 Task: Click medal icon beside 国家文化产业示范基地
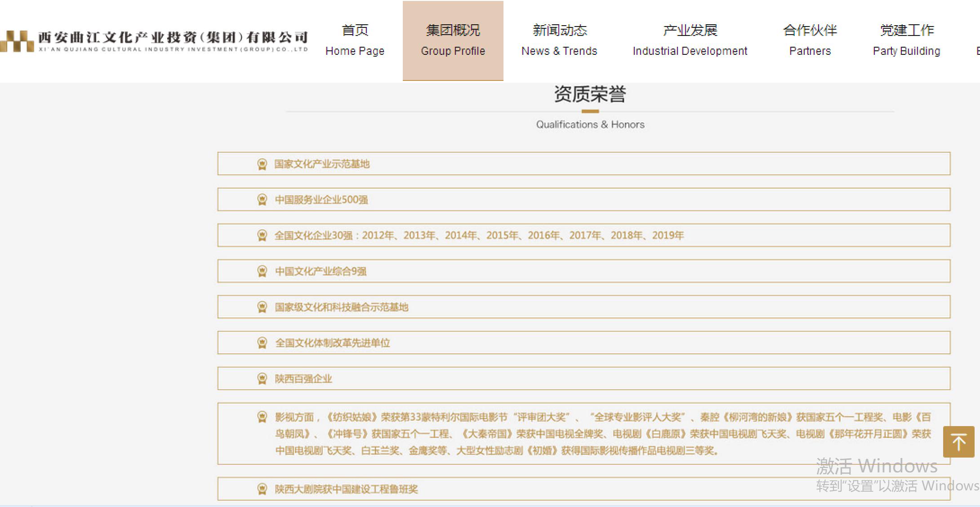click(x=262, y=164)
